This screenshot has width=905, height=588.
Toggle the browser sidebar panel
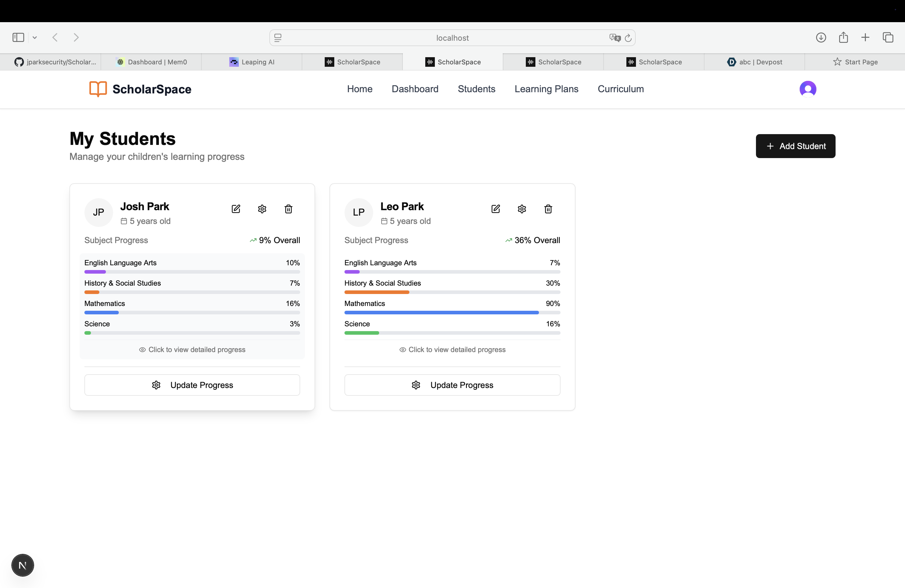tap(18, 37)
